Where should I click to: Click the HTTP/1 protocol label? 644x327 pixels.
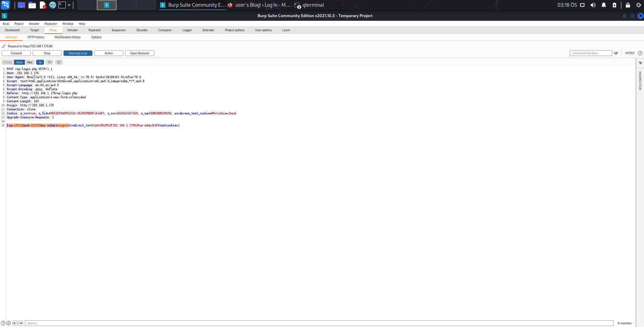(x=630, y=53)
